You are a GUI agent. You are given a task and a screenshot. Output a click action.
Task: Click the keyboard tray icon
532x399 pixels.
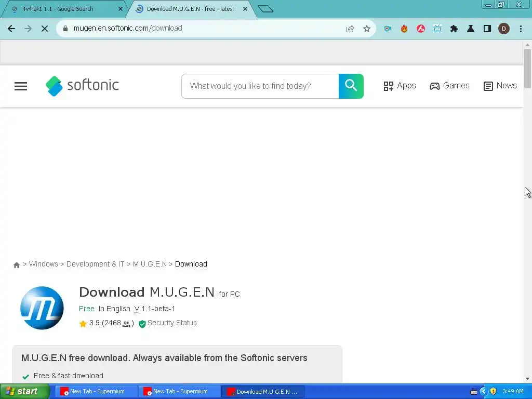click(474, 392)
